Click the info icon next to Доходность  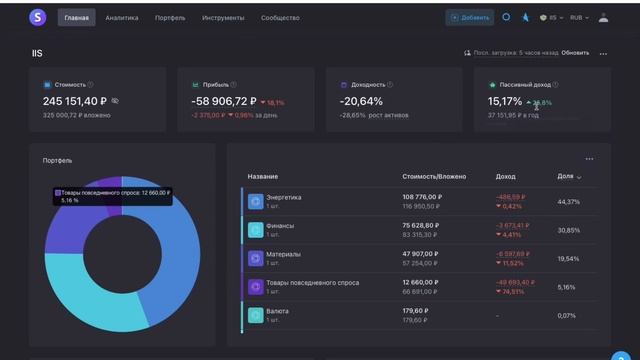coord(390,84)
